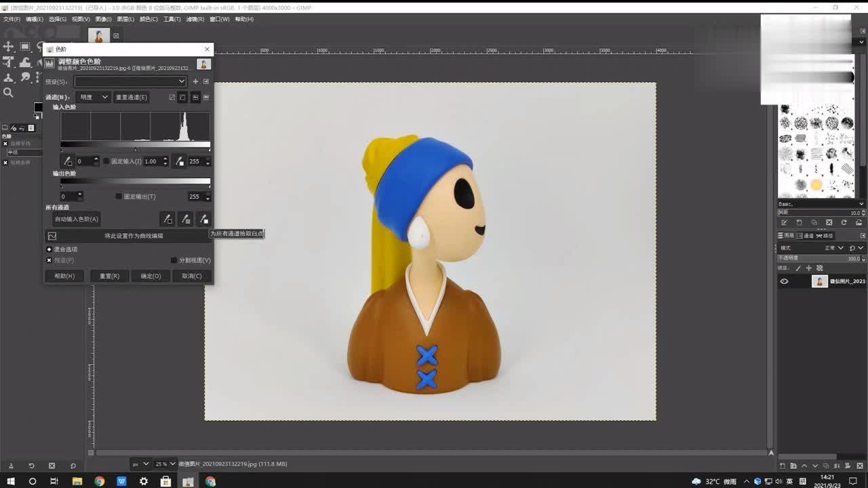This screenshot has width=868, height=488.
Task: Increase the input gamma 1.00 spinner
Action: click(x=165, y=159)
